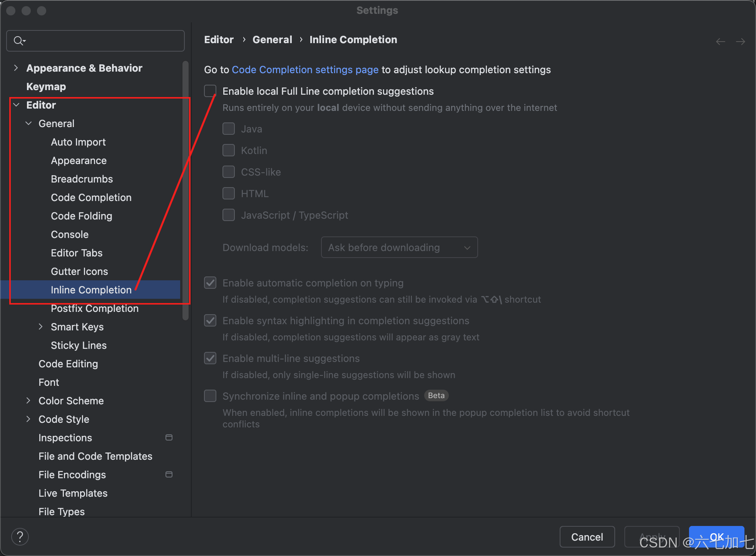
Task: Expand Appearance & Behavior section
Action: 16,68
